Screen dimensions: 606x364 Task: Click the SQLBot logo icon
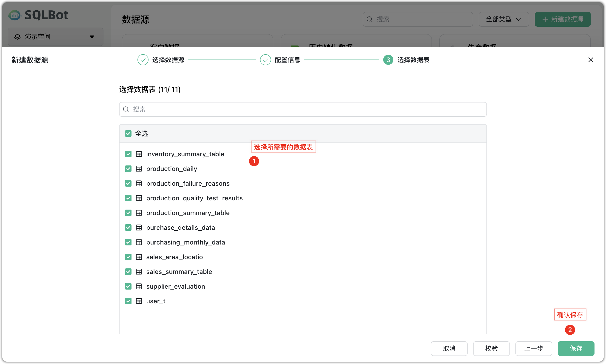pyautogui.click(x=14, y=15)
